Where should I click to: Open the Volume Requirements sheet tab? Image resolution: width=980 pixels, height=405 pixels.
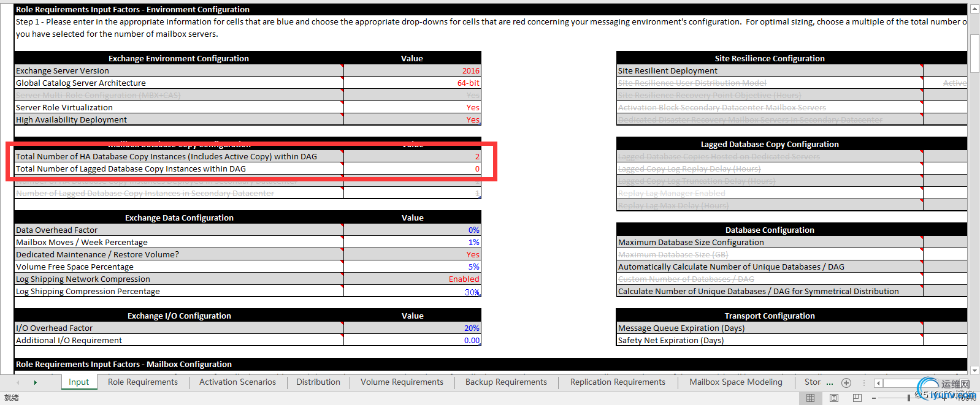pos(402,382)
